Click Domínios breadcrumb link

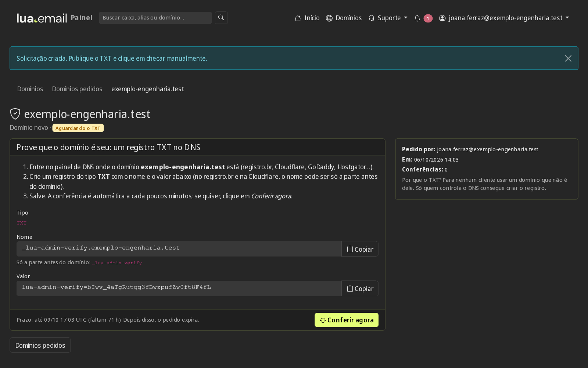tap(30, 89)
